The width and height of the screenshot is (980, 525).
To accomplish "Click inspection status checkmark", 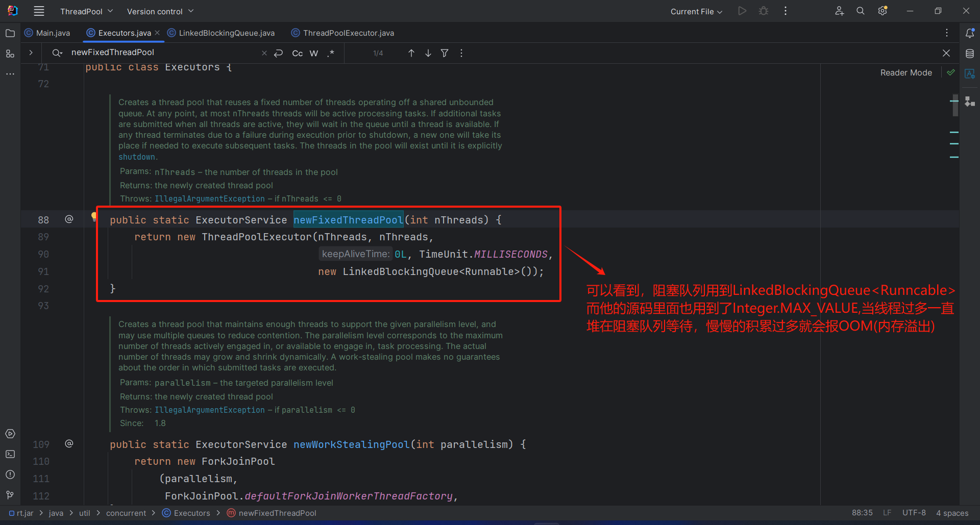I will (x=950, y=72).
